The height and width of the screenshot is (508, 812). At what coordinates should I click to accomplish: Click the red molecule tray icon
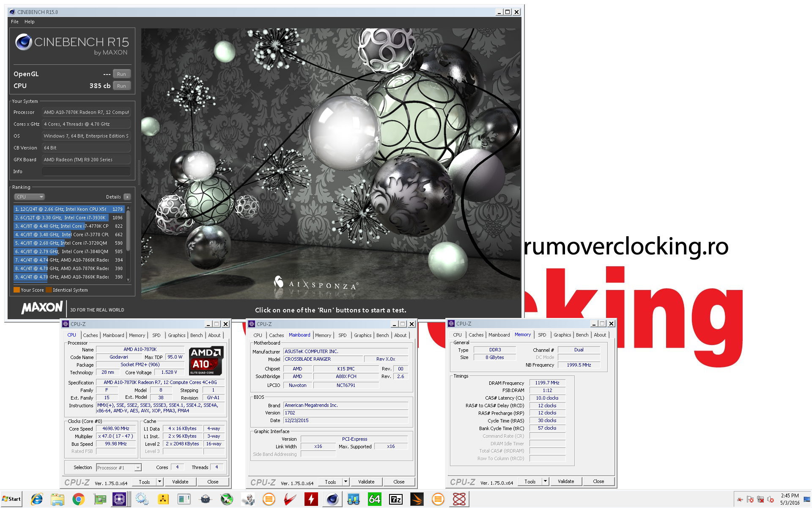(740, 500)
